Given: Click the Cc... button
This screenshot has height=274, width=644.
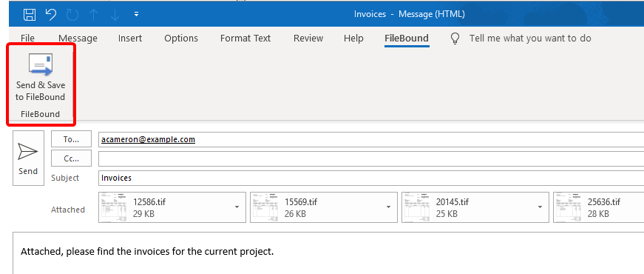Looking at the screenshot, I should pos(71,158).
